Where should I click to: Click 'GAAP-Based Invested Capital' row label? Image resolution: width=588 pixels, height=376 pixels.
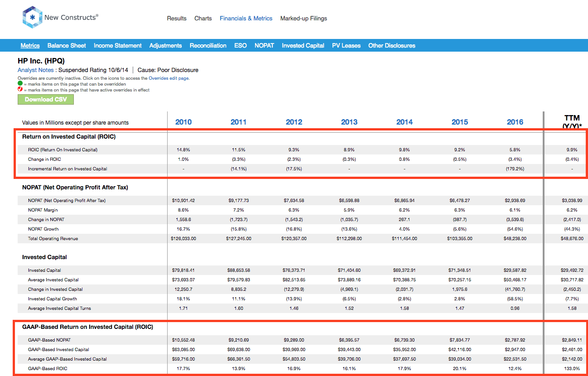[58, 349]
